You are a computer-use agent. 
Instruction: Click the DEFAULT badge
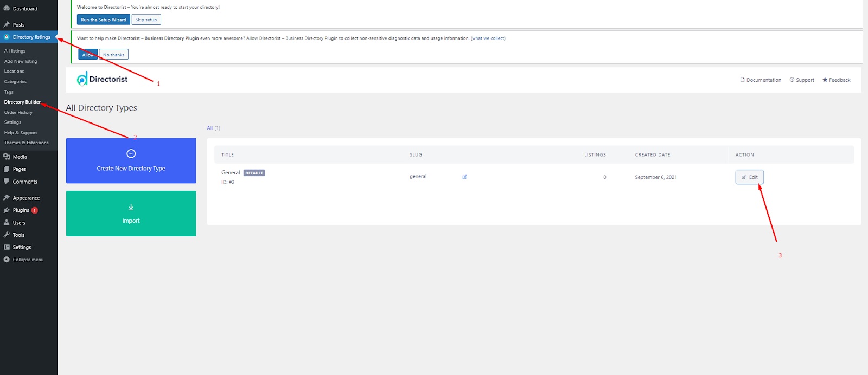click(x=254, y=173)
